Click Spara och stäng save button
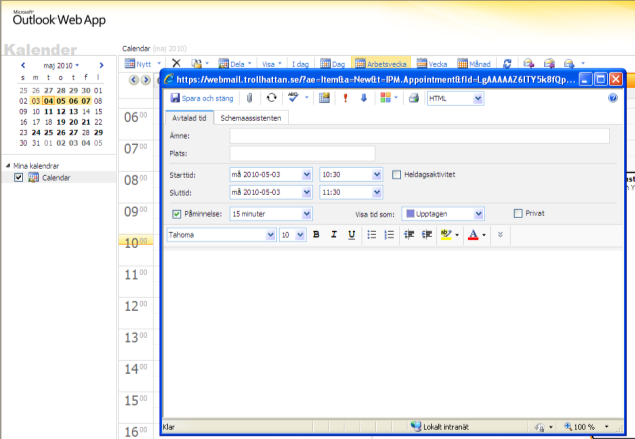Image resolution: width=635 pixels, height=439 pixels. tap(202, 98)
